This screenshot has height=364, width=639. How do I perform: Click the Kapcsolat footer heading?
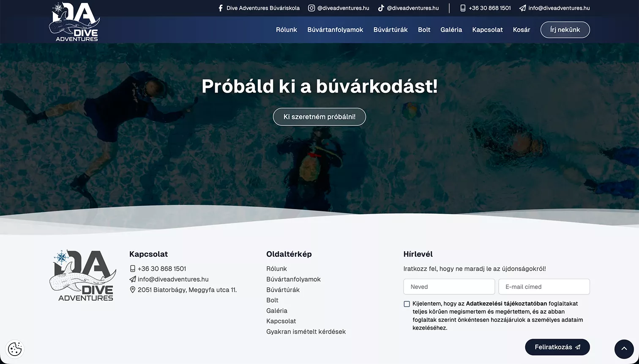(x=148, y=254)
